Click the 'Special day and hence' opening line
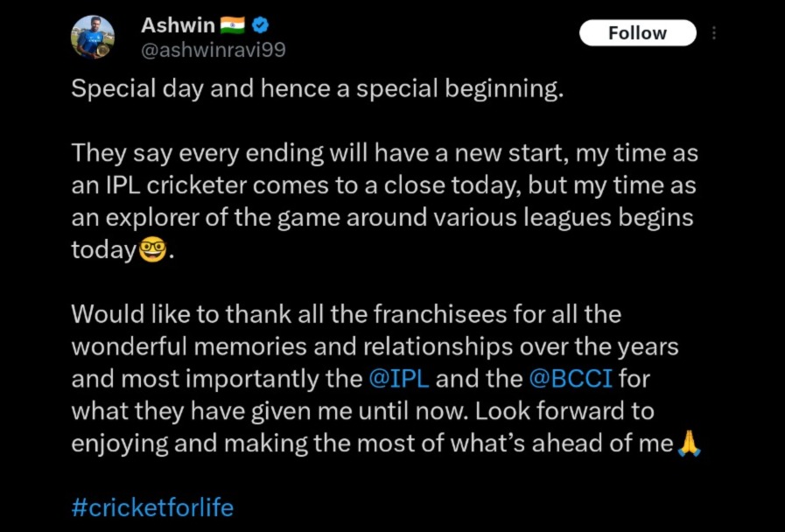Image resolution: width=785 pixels, height=532 pixels. click(x=316, y=90)
